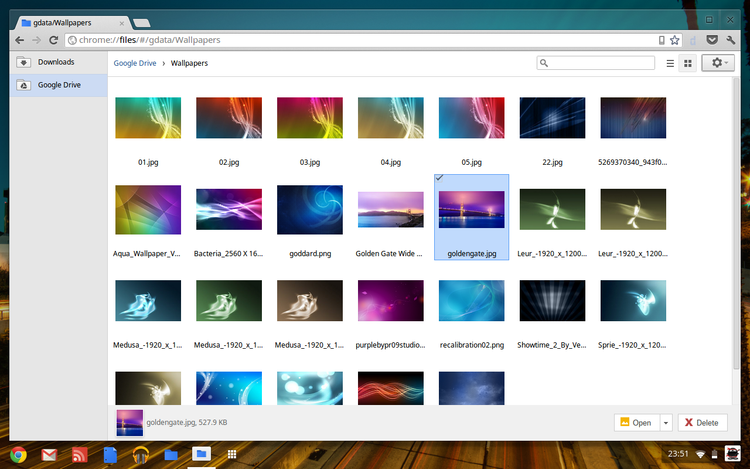Open the gear settings dropdown
The image size is (750, 469).
(x=717, y=63)
